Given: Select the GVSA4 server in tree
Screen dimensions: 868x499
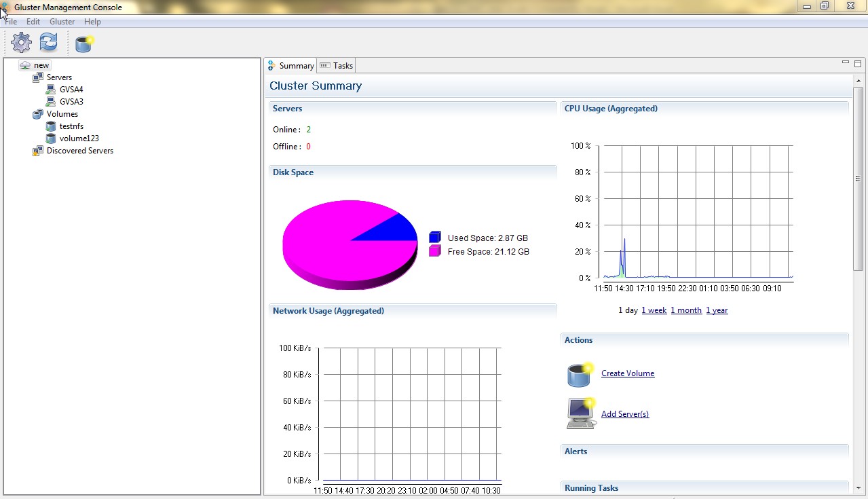Looking at the screenshot, I should point(71,90).
